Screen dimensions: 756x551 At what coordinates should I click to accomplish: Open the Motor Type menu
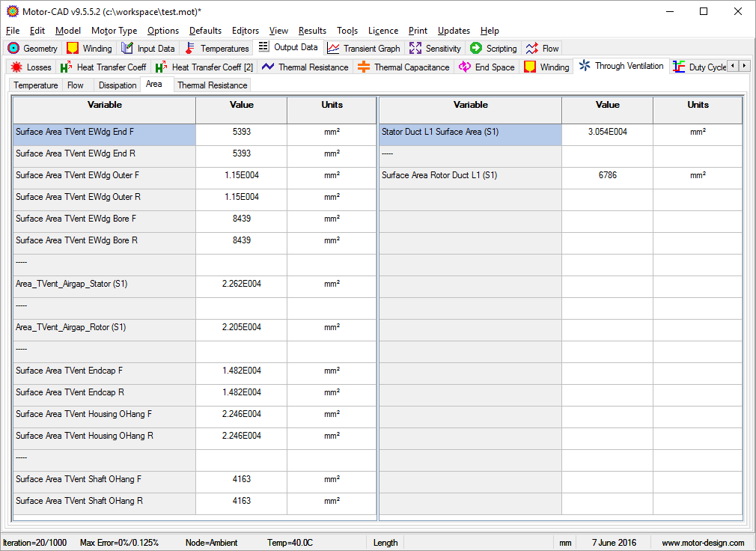114,31
